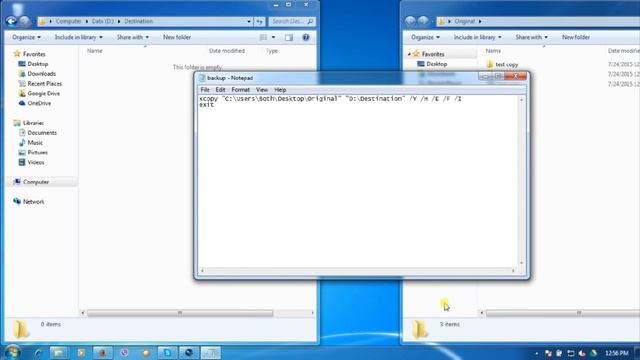Toggle the preview pane in Destination window
This screenshot has height=360, width=640.
289,38
